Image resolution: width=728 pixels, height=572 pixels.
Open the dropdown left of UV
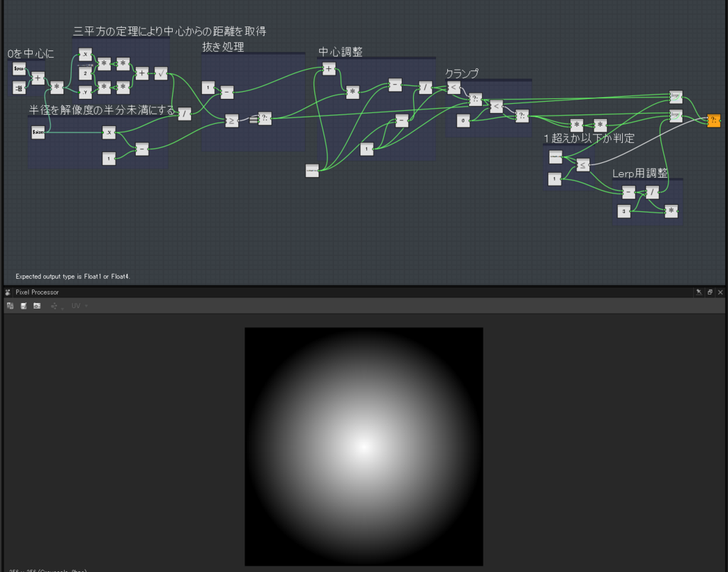[x=56, y=306]
